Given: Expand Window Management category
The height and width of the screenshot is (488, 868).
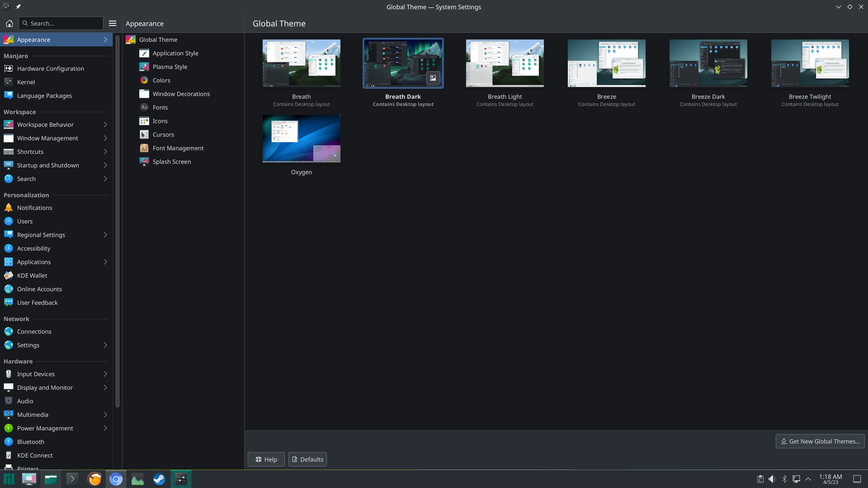Looking at the screenshot, I should (x=56, y=138).
